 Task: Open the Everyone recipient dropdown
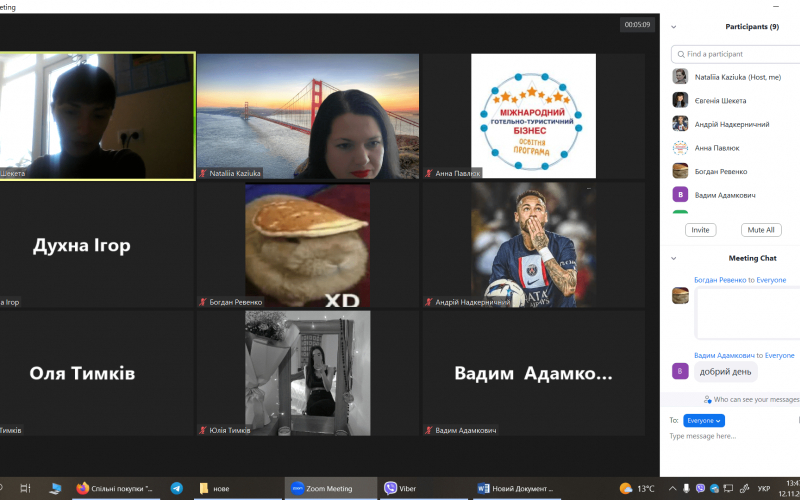click(704, 420)
